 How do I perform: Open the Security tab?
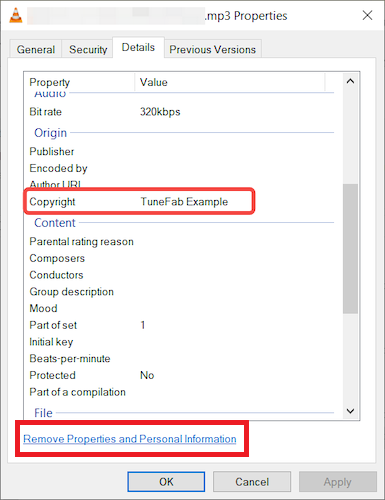tap(88, 50)
